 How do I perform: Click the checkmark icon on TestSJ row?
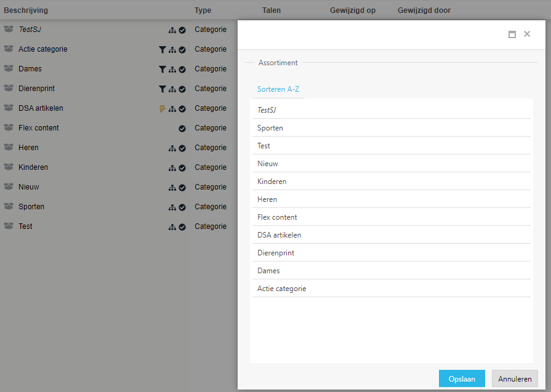pos(182,30)
